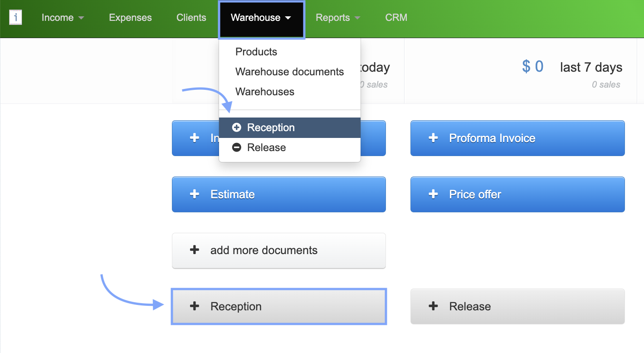Click the plus icon on Estimate button
Viewport: 644px width, 353px height.
[x=195, y=194]
